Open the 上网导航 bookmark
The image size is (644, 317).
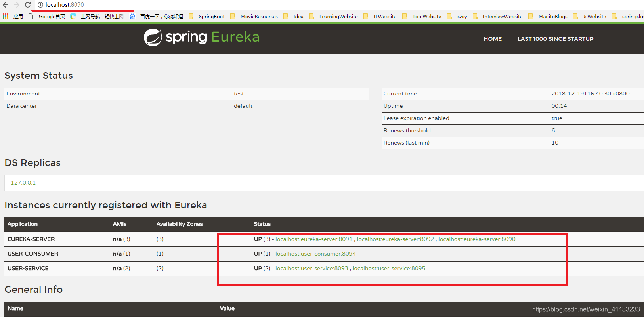point(97,16)
